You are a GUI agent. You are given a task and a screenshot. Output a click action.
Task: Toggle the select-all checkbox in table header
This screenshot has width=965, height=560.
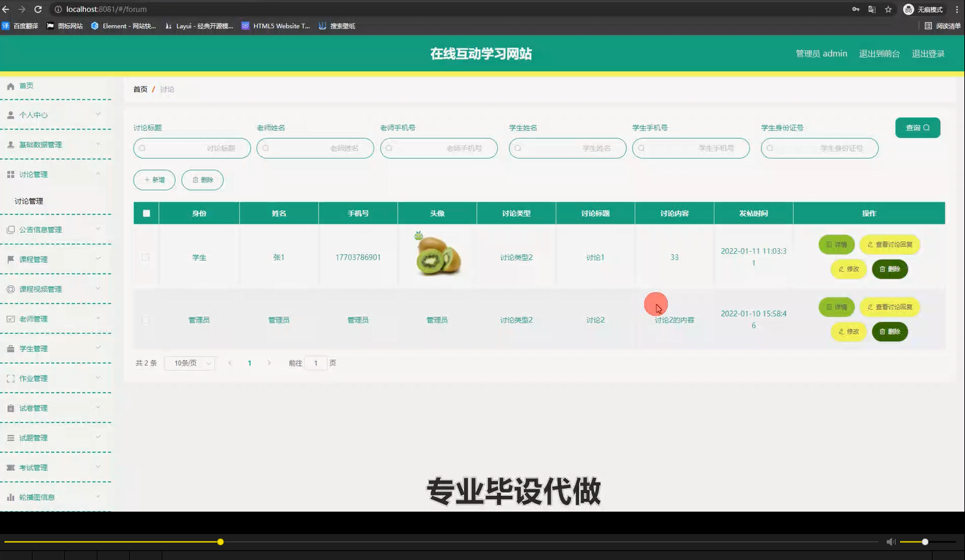pyautogui.click(x=146, y=213)
